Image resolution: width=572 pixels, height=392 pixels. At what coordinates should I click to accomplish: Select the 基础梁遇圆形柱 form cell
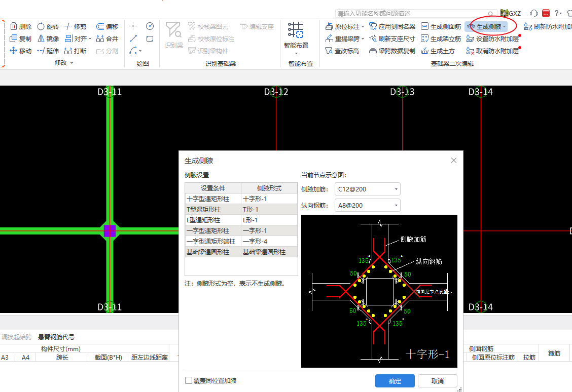click(x=269, y=252)
